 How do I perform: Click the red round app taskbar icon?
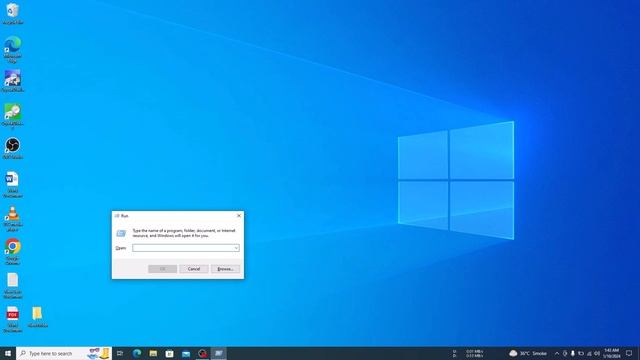(202, 353)
